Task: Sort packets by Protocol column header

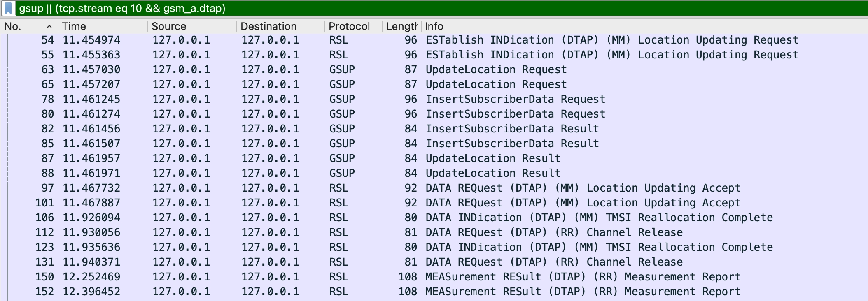Action: (349, 26)
